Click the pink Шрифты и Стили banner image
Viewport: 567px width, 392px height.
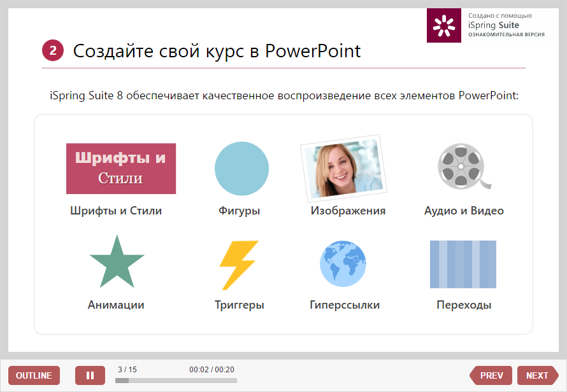(x=121, y=169)
